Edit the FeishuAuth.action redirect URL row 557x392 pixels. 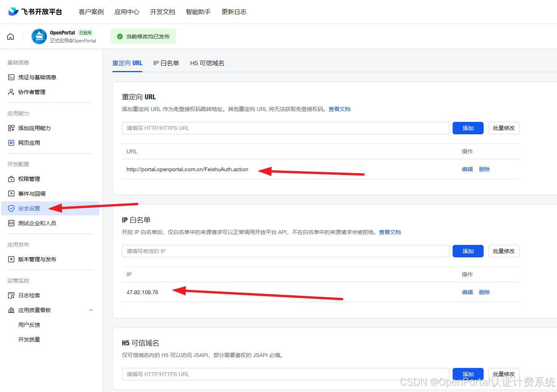coord(467,169)
